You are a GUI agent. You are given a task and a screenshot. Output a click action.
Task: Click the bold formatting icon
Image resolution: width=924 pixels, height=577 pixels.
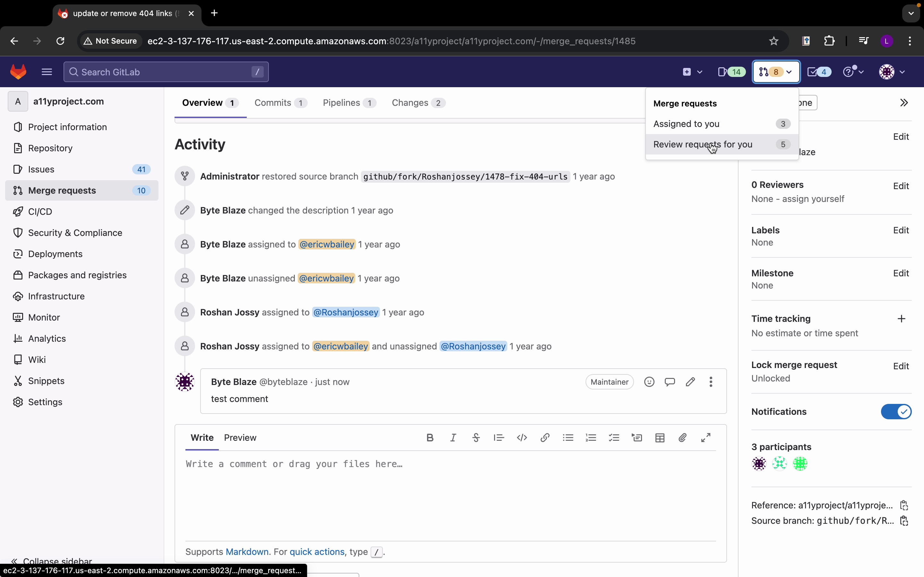[430, 438]
